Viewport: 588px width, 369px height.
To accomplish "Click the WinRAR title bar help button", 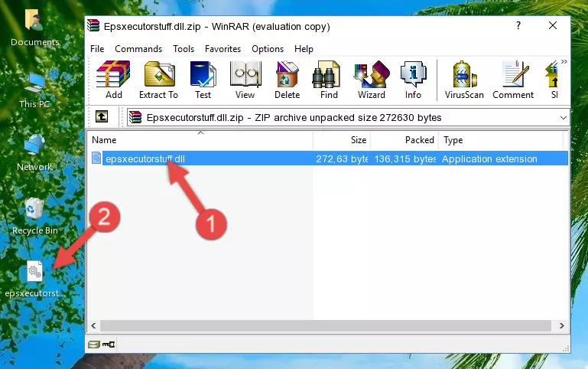I will click(x=518, y=26).
